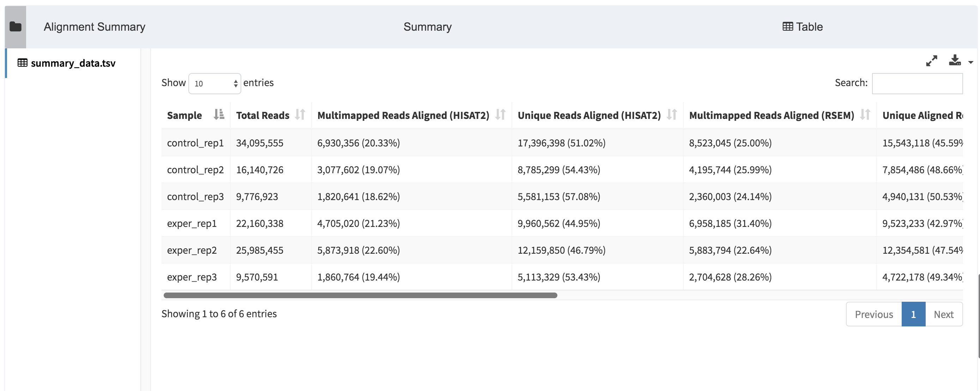Select the exper_rep3 sample cell
Screen dimensions: 980x391
195,277
